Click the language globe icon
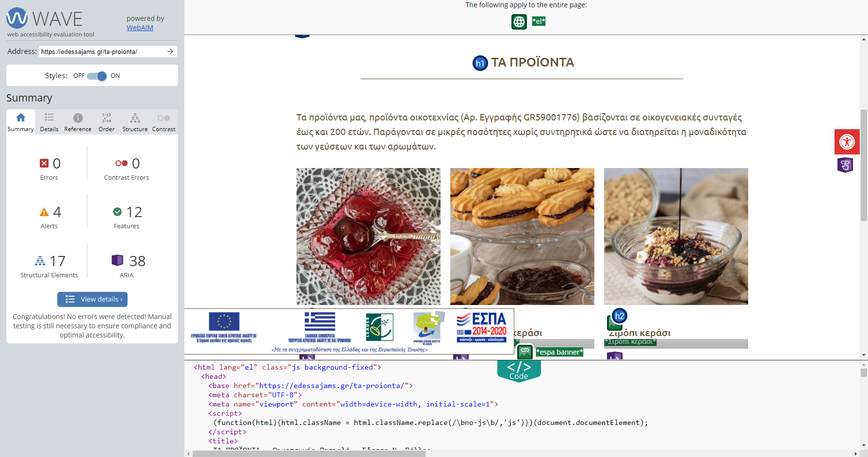This screenshot has width=868, height=457. 519,22
